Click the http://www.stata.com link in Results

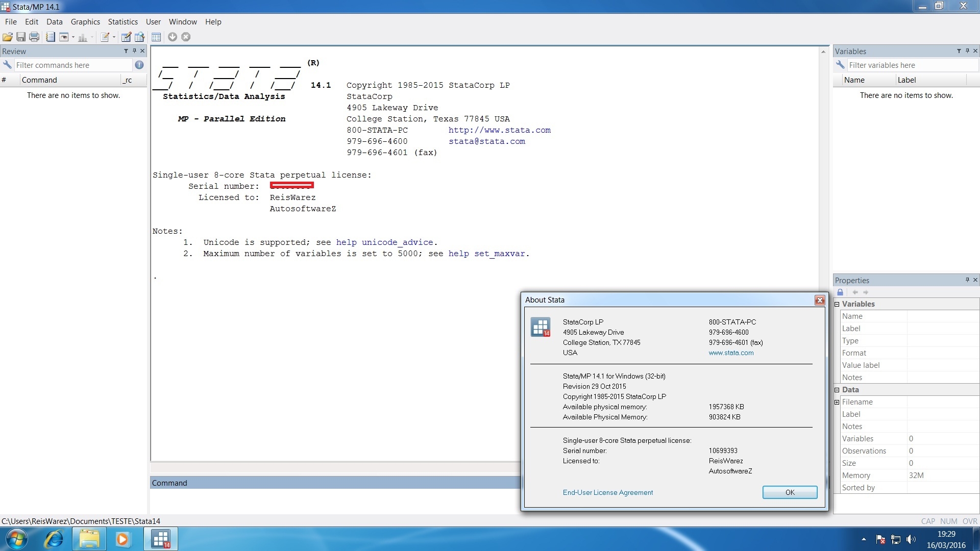coord(500,130)
